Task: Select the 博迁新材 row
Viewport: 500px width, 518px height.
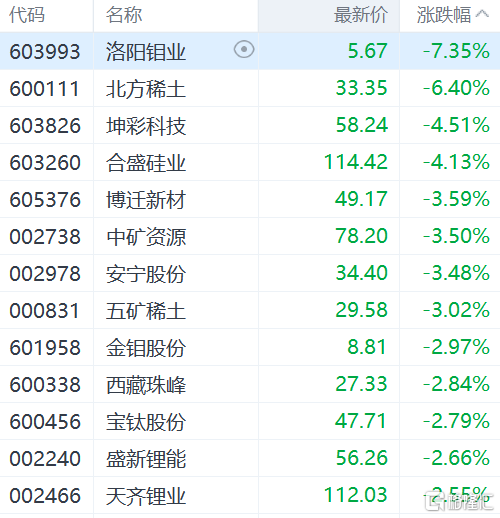Action: [x=250, y=199]
